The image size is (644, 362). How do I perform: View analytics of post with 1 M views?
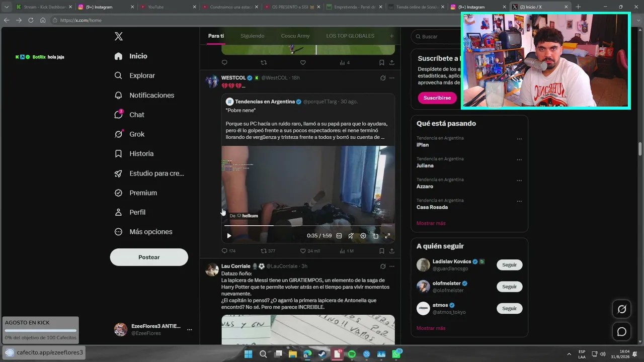(x=347, y=251)
